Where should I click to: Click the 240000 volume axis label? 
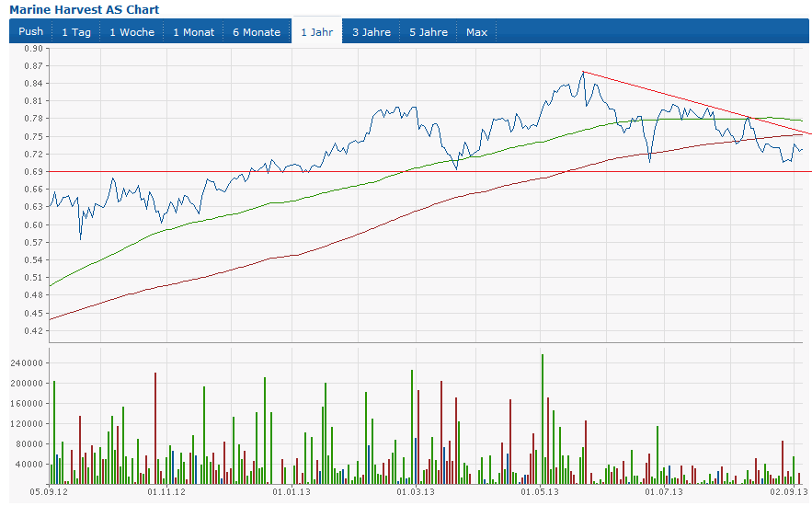[27, 363]
